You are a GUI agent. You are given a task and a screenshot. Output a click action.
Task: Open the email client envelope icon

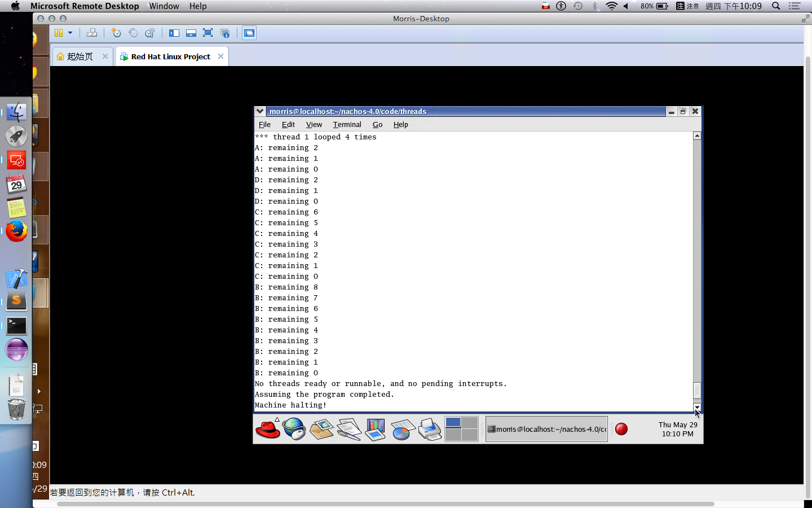tap(321, 430)
